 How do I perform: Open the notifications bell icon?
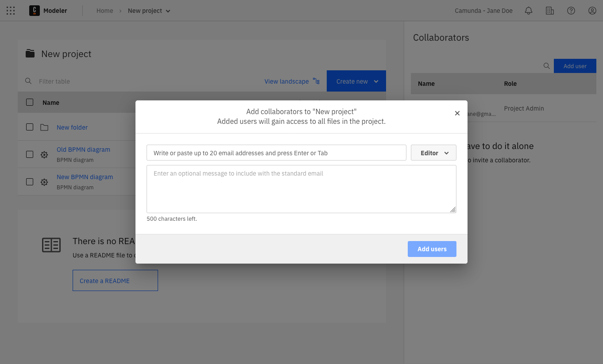pos(528,11)
